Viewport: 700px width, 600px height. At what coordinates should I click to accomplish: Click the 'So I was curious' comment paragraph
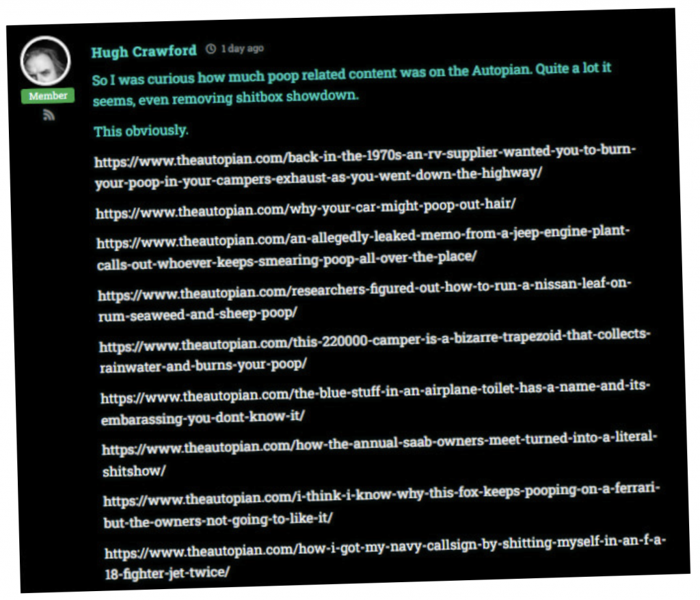click(x=351, y=84)
